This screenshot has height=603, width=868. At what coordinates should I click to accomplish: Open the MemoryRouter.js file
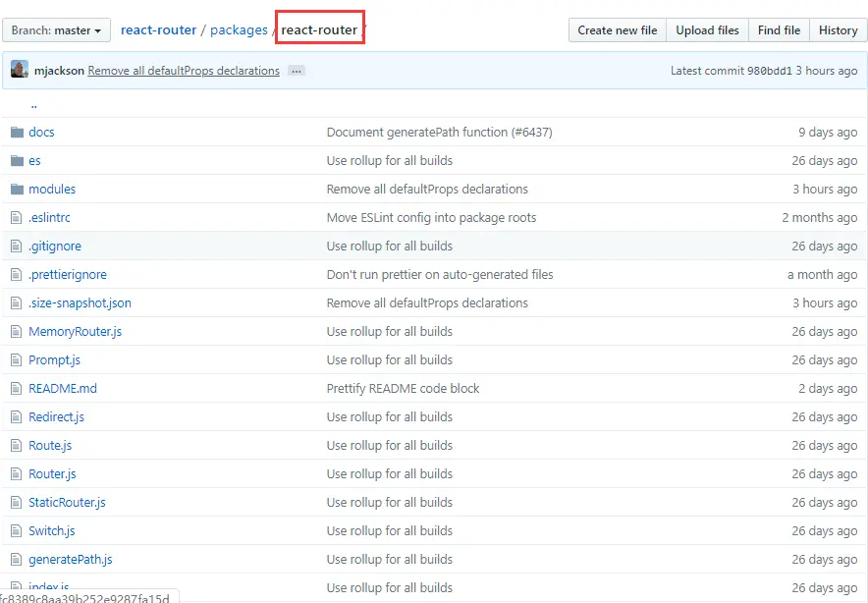76,332
